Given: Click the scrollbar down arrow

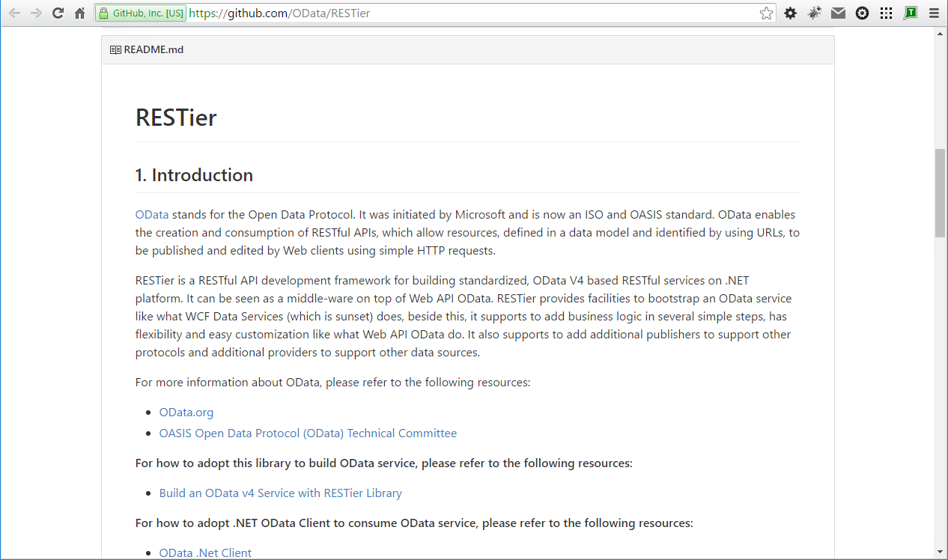Looking at the screenshot, I should point(941,553).
